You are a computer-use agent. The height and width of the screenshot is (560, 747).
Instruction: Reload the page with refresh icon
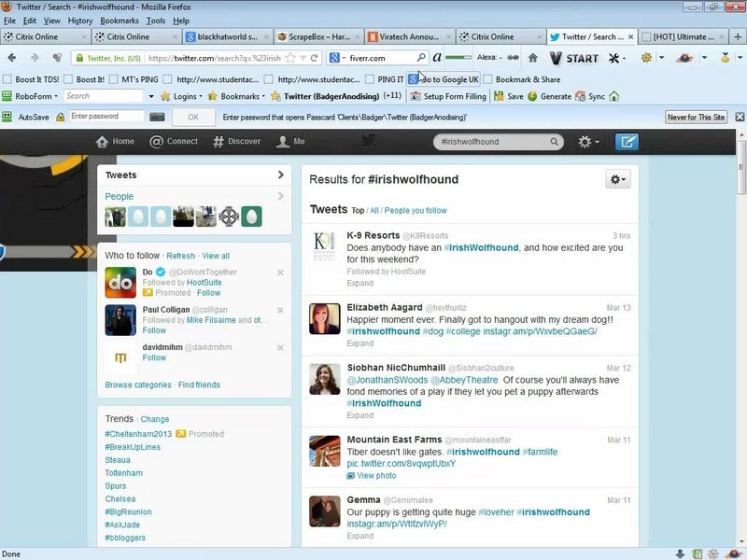[x=314, y=58]
